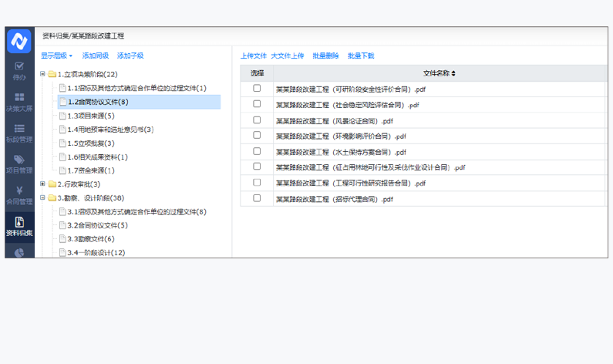Click the 批量下载 batch download link
613x364 pixels.
(x=361, y=56)
